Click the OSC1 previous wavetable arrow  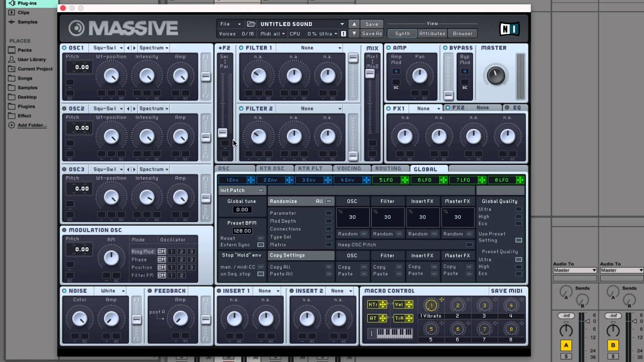tap(128, 48)
